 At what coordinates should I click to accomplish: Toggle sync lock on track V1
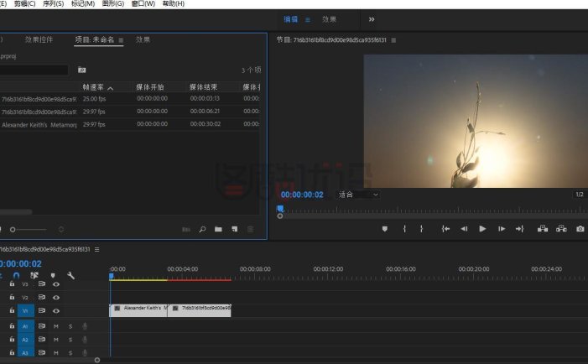click(x=42, y=310)
